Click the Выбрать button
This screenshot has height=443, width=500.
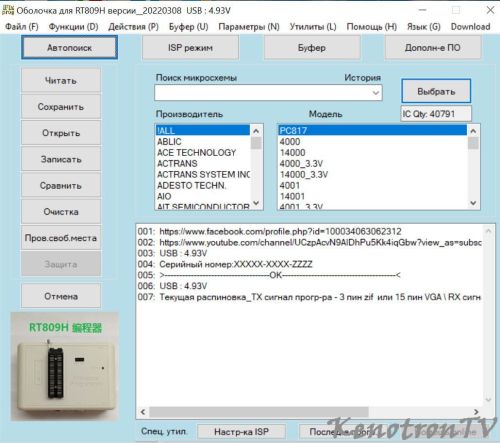pyautogui.click(x=436, y=91)
